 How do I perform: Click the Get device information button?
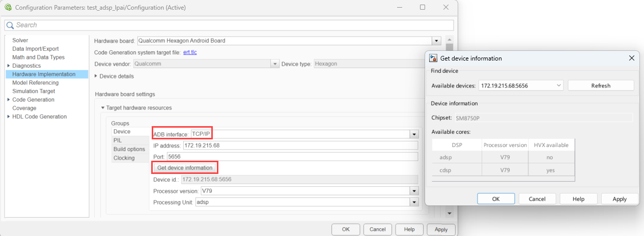click(x=185, y=168)
